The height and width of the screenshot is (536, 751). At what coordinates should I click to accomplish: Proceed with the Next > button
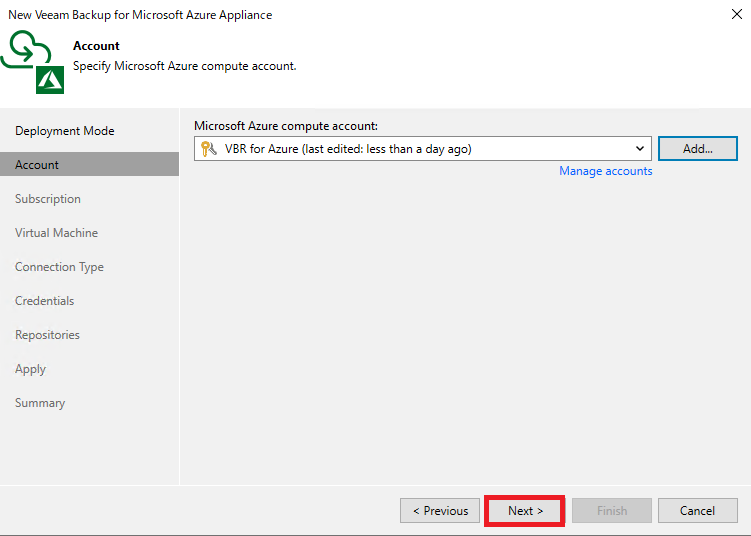(525, 511)
